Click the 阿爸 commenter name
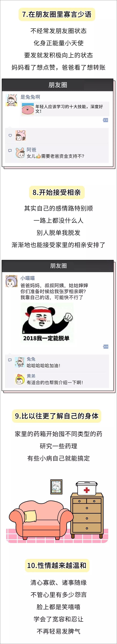Viewport: 117px width, 644px height. click(x=31, y=149)
